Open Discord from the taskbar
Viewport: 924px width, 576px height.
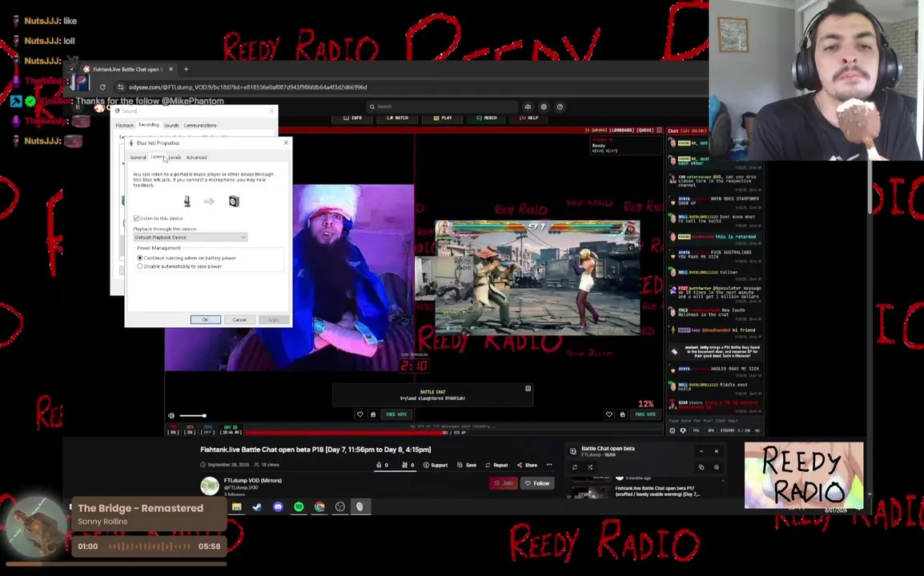point(278,506)
